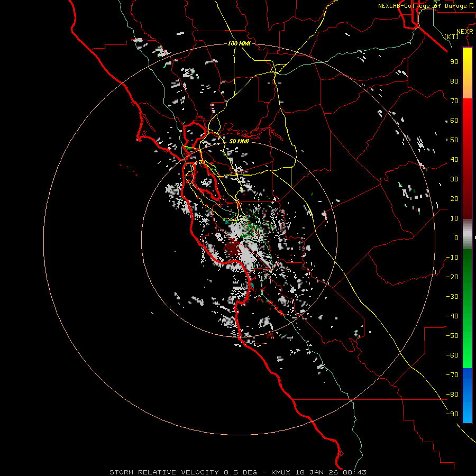This screenshot has height=476, width=476.
Task: Click the "[KT]" units label above the color scale
Action: point(452,36)
